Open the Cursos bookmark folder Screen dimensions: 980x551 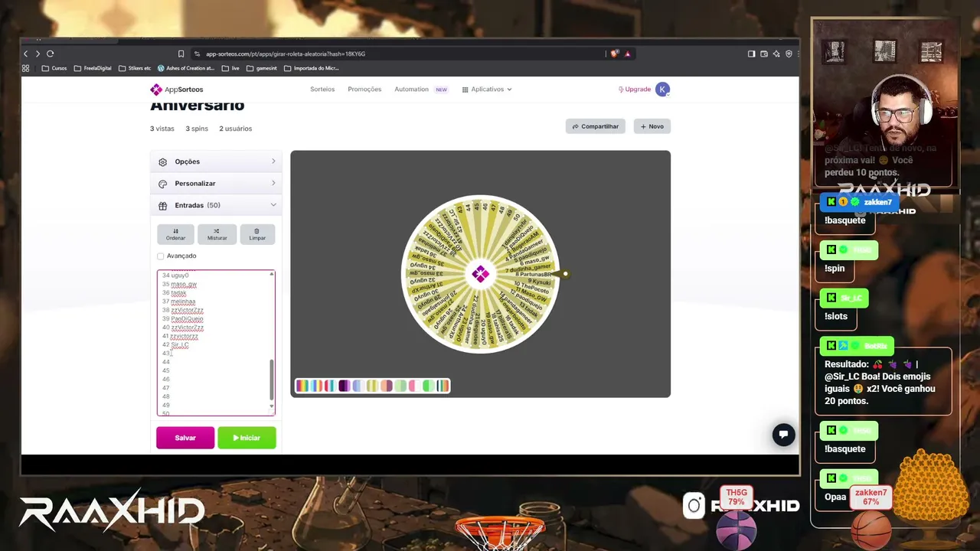point(54,68)
